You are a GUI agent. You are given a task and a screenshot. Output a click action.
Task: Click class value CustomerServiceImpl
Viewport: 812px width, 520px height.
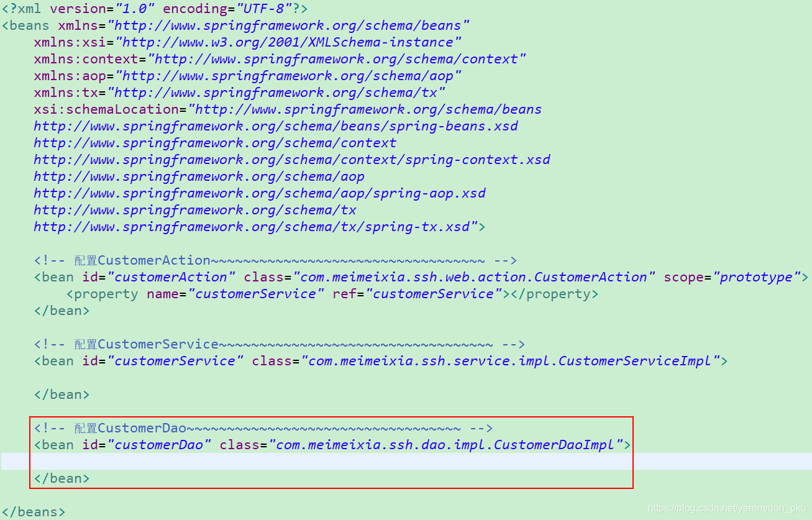click(510, 361)
